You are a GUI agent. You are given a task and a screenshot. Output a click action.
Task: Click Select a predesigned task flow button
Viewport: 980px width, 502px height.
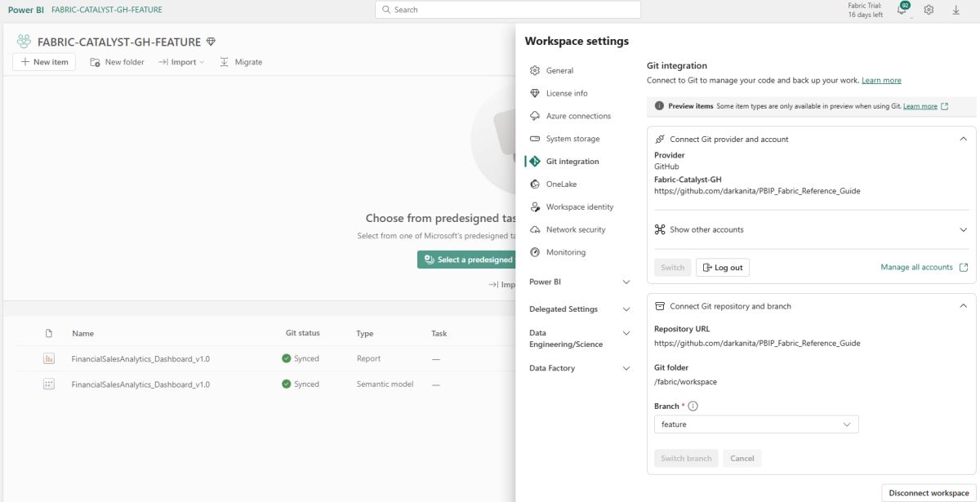point(466,260)
